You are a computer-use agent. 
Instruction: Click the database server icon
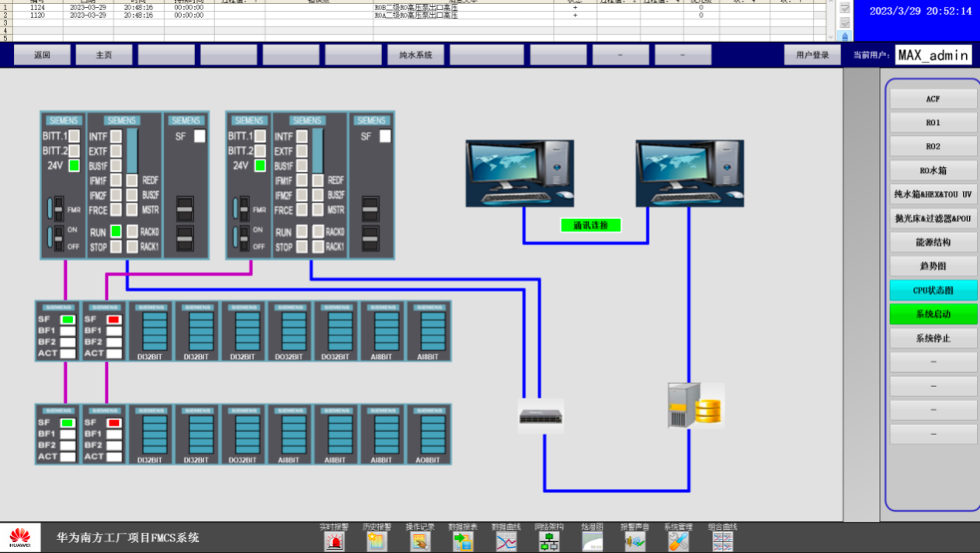point(695,405)
